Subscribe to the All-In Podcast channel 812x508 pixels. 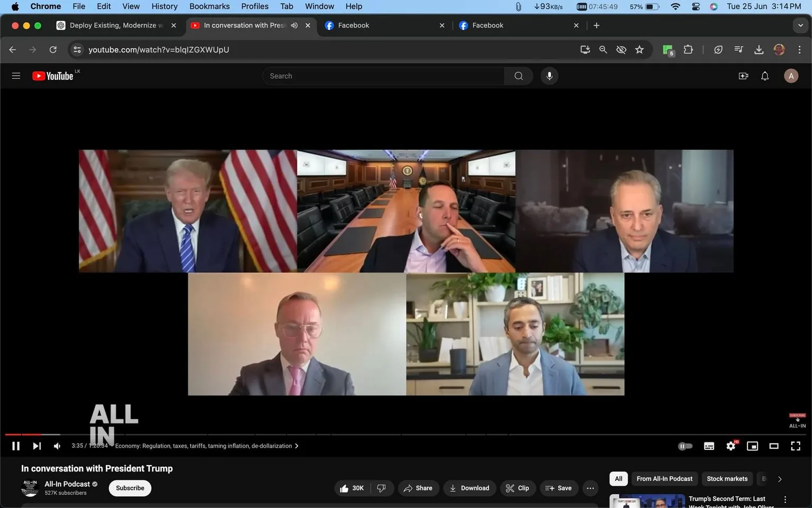point(130,488)
